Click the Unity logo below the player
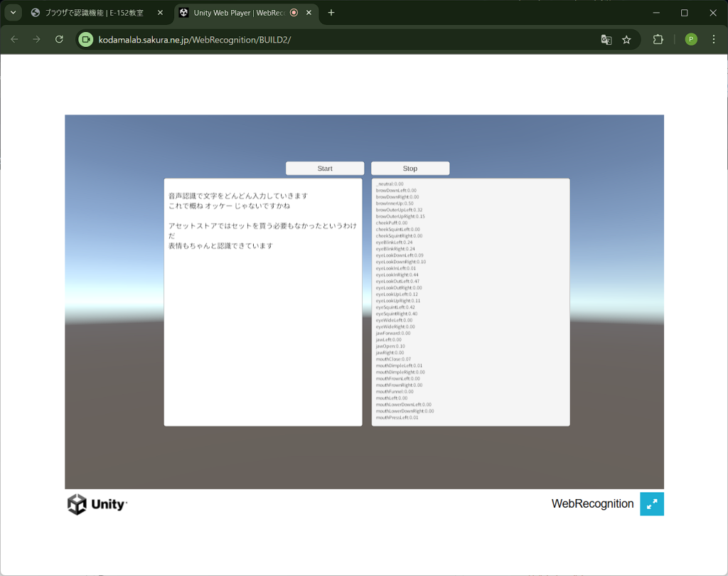Image resolution: width=728 pixels, height=576 pixels. pos(97,504)
